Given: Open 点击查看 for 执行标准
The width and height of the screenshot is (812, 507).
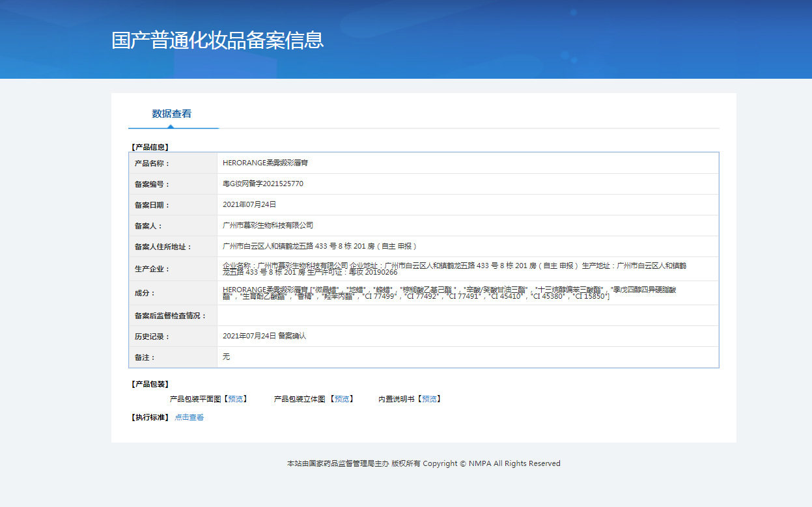Looking at the screenshot, I should (x=189, y=417).
